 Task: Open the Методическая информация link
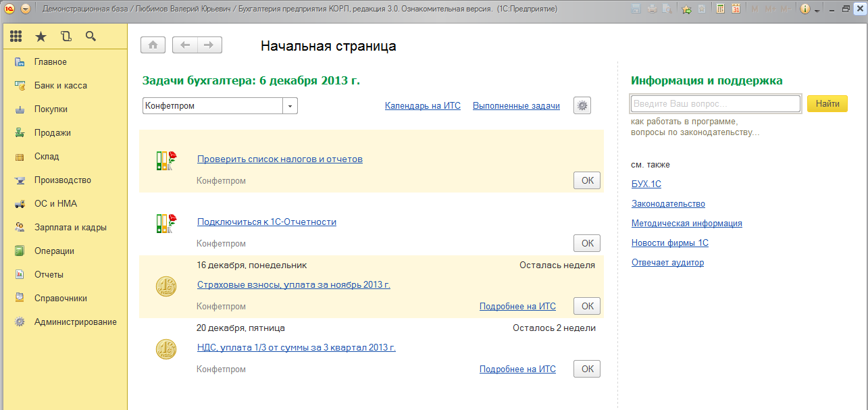tap(687, 224)
